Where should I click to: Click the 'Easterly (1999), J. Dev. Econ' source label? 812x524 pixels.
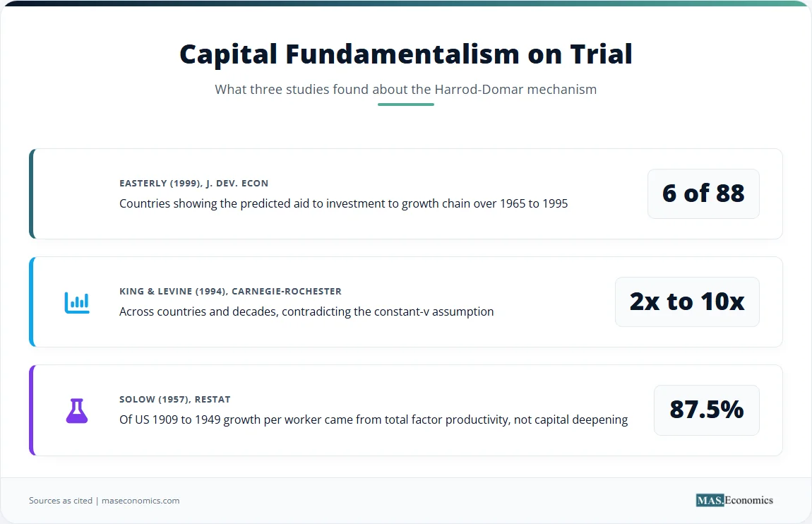coord(193,184)
